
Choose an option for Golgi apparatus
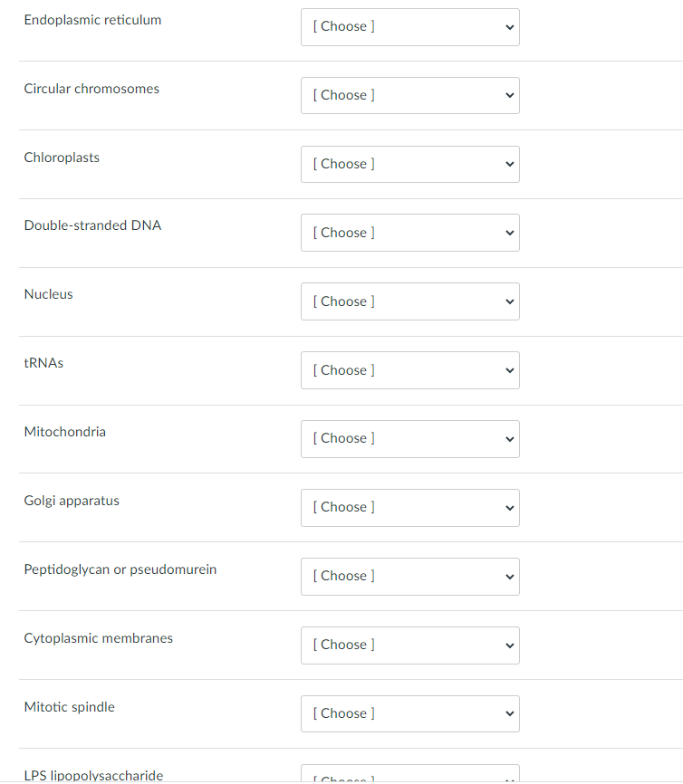pos(409,507)
